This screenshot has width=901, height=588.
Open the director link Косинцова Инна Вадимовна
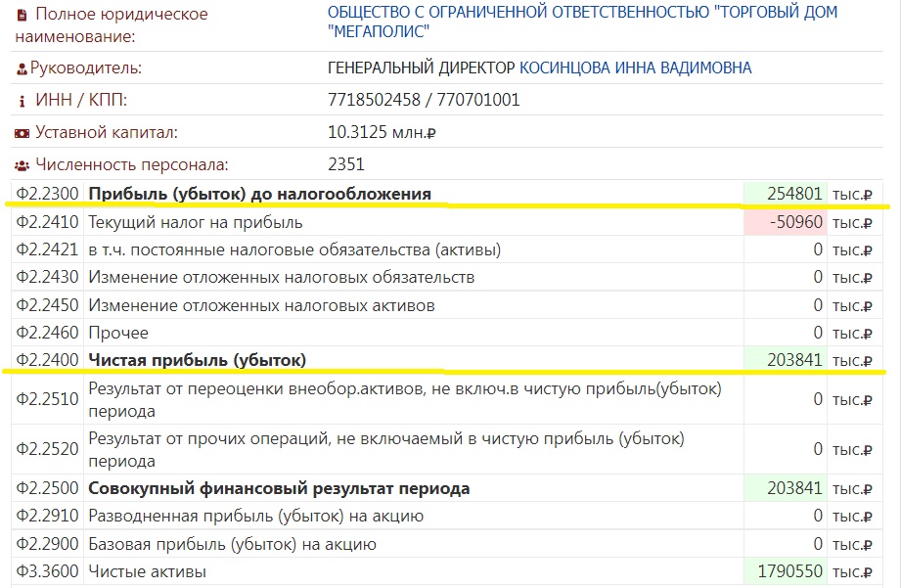[635, 68]
